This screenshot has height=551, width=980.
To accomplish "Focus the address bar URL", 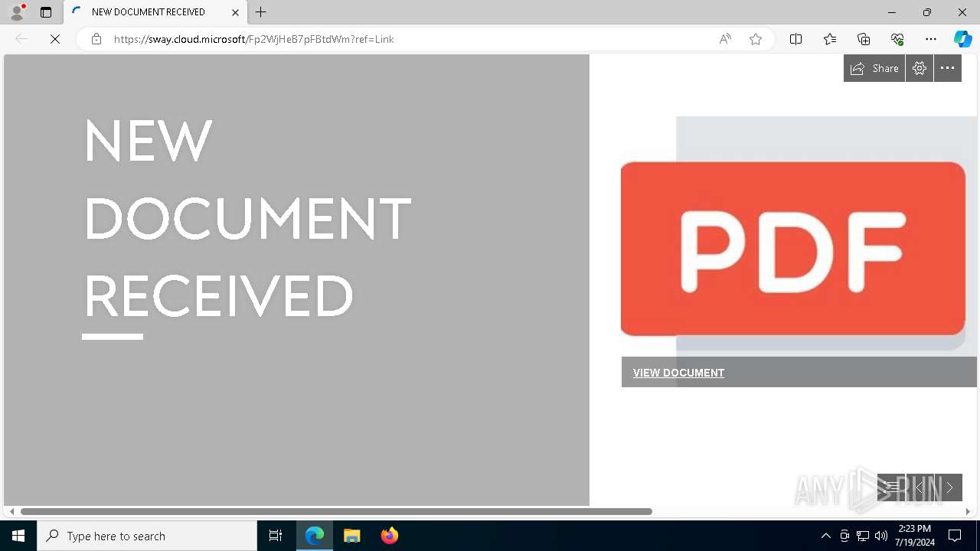I will pos(253,39).
